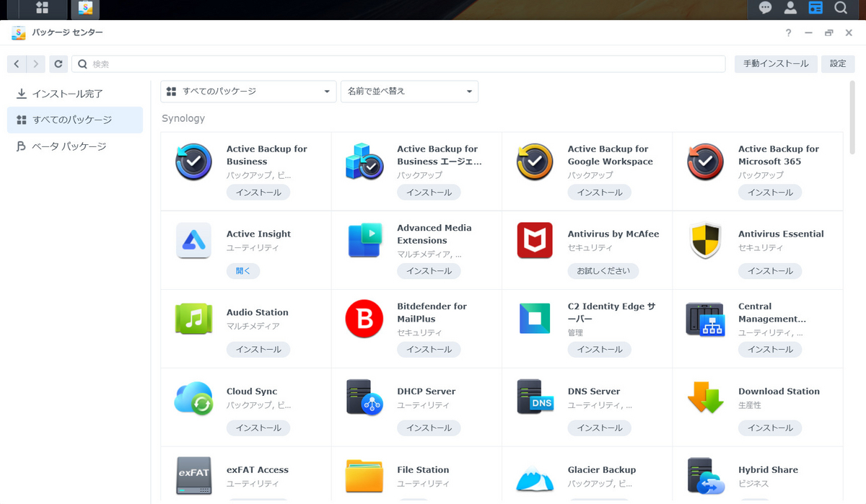Click お試しください for Antivirus by McAfee
Screen dimensions: 866x504
[x=603, y=271]
